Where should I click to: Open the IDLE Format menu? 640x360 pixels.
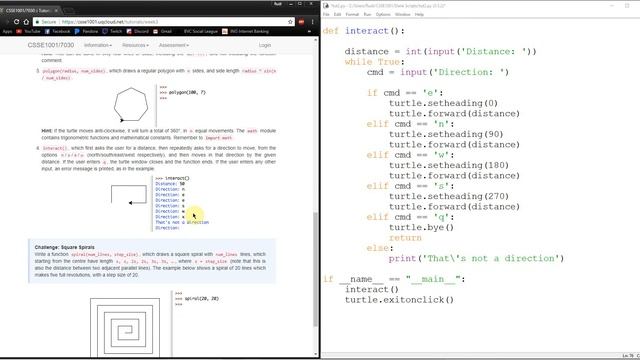tap(352, 14)
